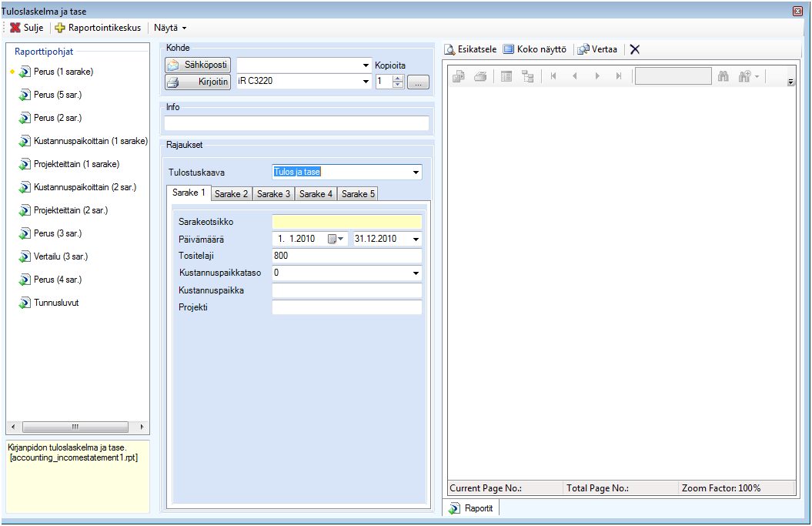Click the binoculars find icon in report viewer
812x526 pixels.
coord(723,76)
